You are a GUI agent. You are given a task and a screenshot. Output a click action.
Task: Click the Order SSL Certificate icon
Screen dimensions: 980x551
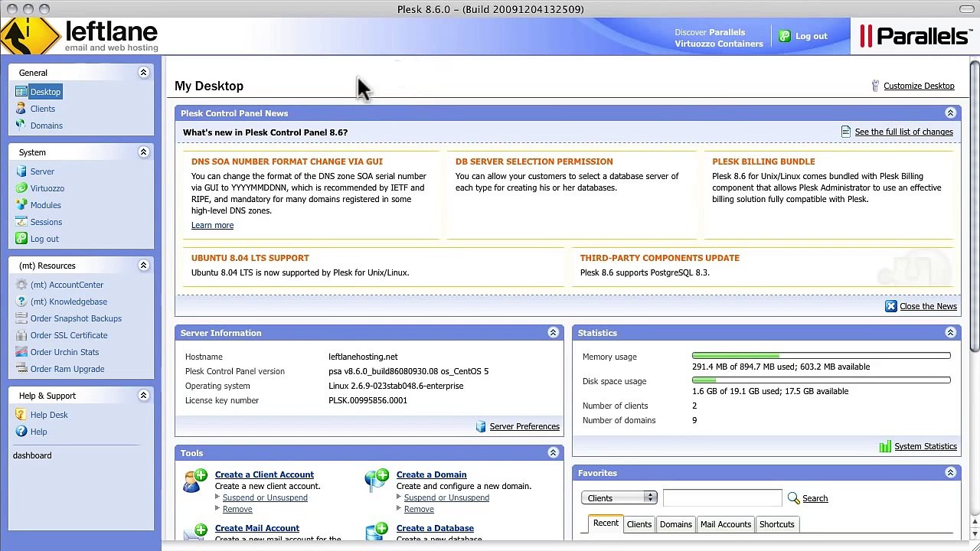[x=21, y=335]
